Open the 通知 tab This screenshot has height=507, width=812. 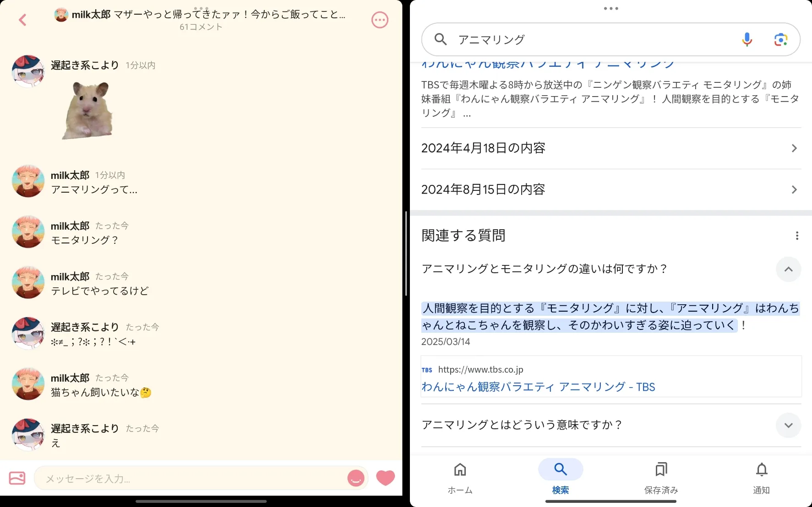coord(761,478)
